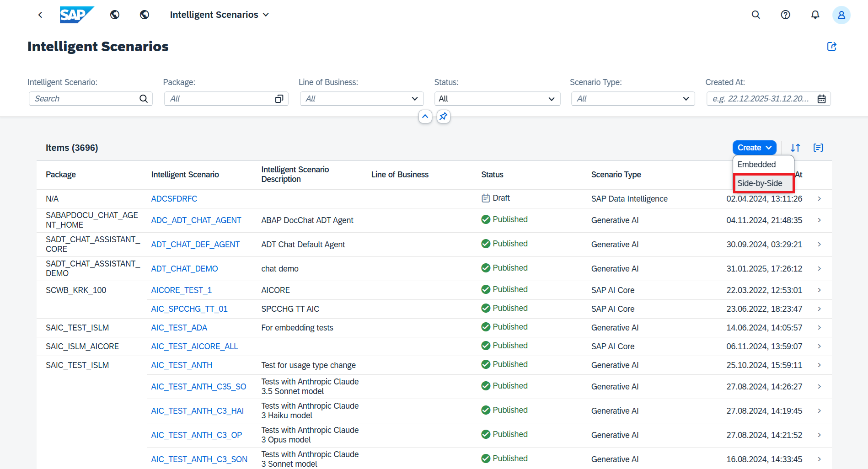Open row details arrow for AIC_TEST_AICORE_ALL

pos(820,346)
